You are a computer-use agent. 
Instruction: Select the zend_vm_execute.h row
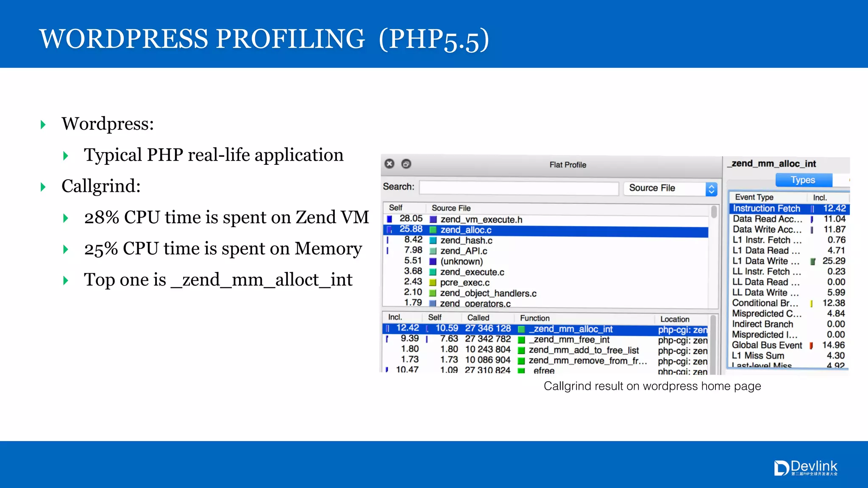point(546,219)
